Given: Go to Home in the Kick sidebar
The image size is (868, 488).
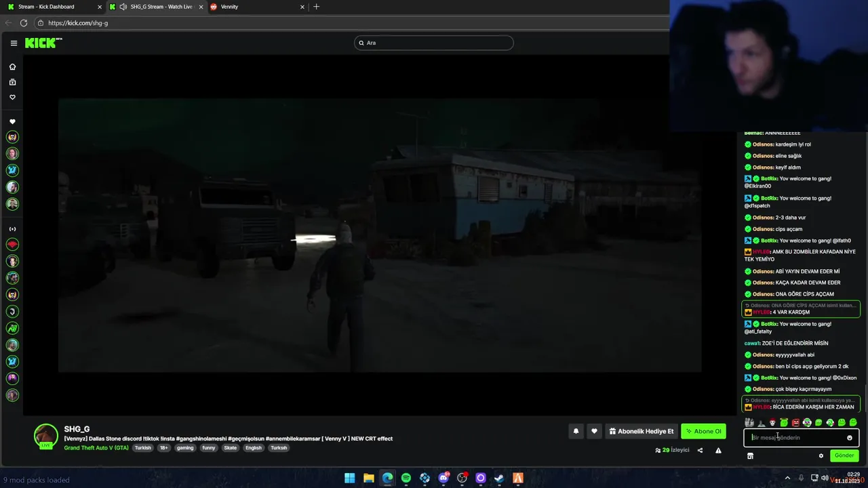Looking at the screenshot, I should [x=12, y=67].
